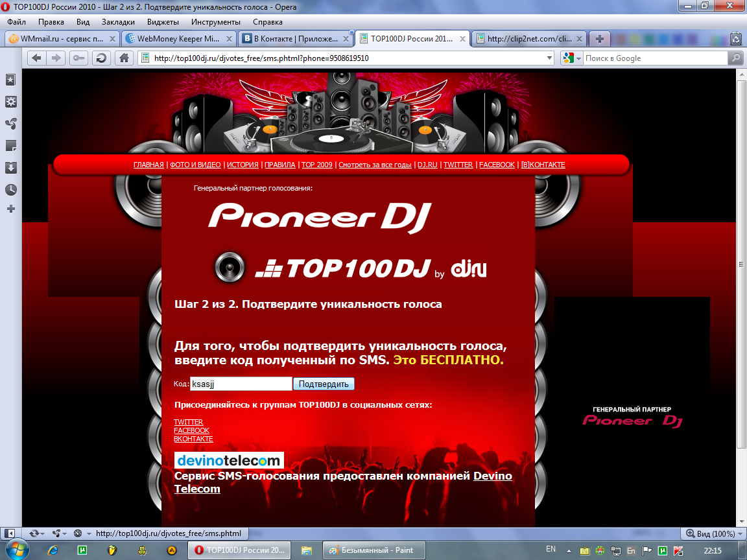Open the ФОТО И ВИДЕО link
This screenshot has height=560, width=747.
click(x=195, y=165)
